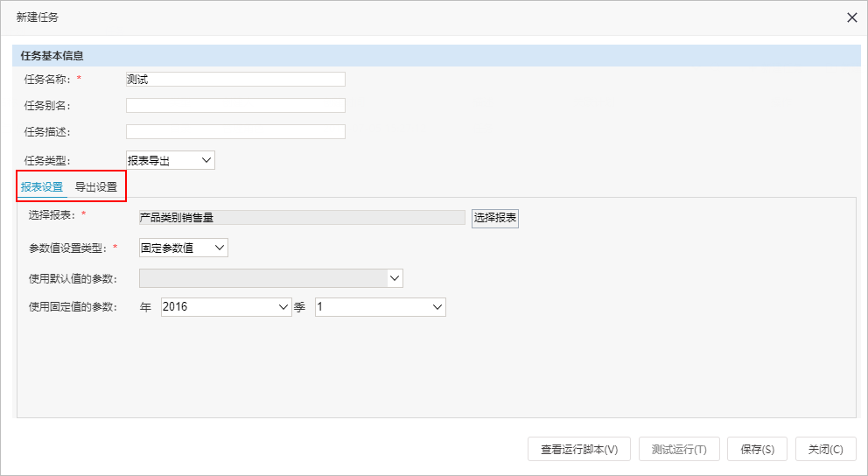Open the 季 dropdown showing 1

381,306
